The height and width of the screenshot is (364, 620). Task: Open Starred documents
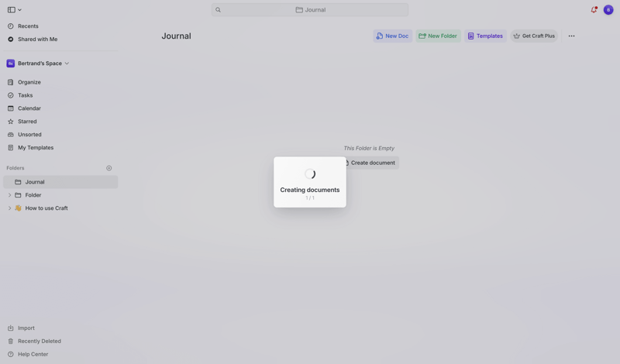pos(27,122)
